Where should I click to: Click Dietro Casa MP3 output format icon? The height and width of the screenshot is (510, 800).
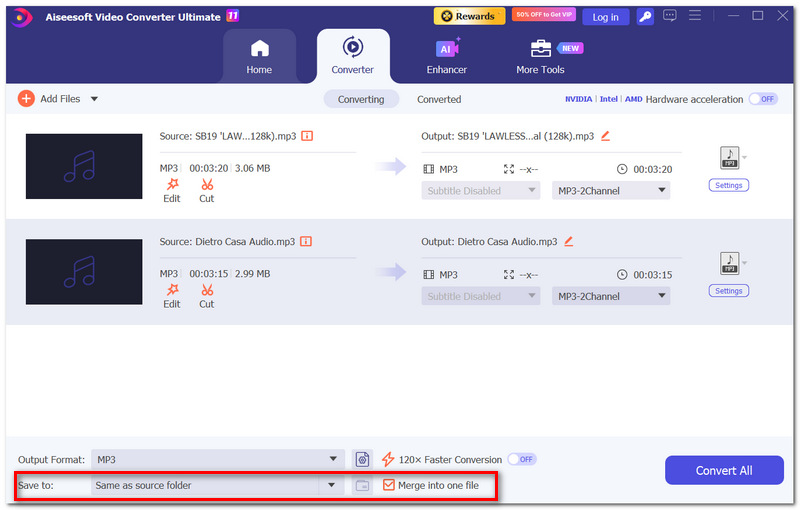coord(730,263)
